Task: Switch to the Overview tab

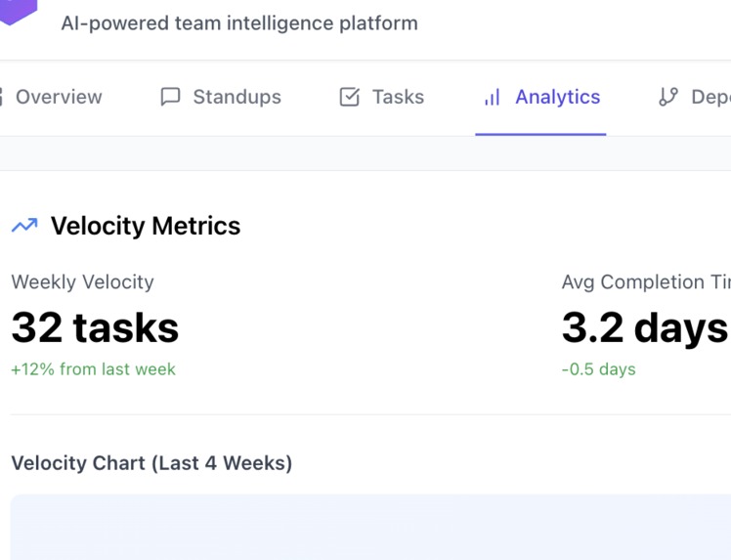Action: 59,97
